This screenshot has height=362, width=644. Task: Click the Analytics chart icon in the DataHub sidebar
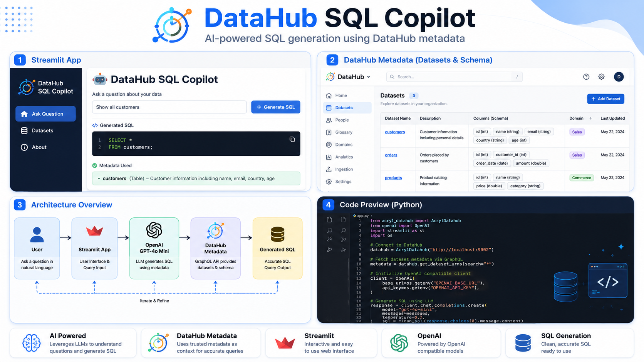click(x=329, y=157)
